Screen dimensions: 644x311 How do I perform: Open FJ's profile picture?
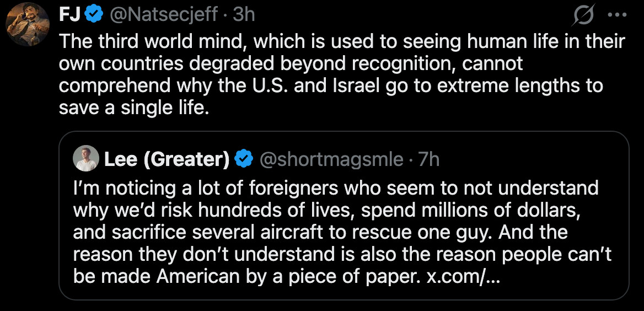(x=28, y=25)
